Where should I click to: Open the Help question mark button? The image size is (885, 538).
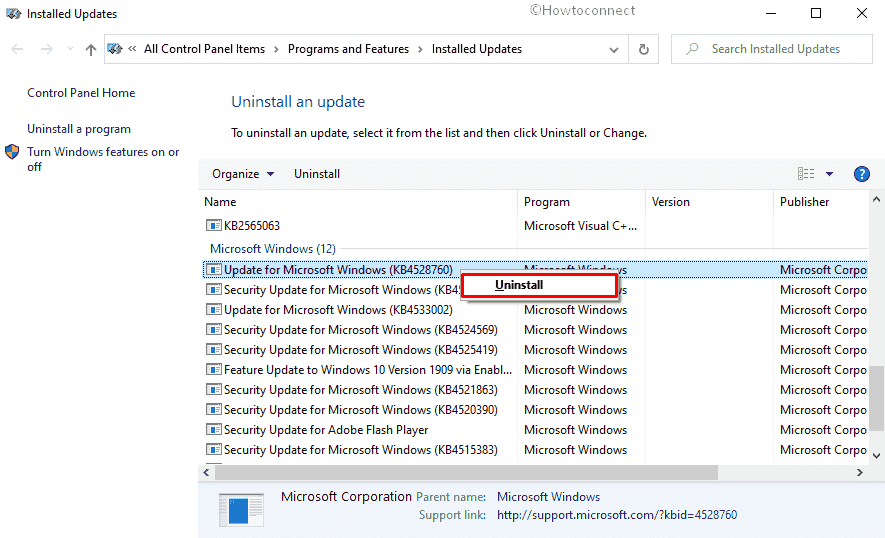[x=861, y=174]
